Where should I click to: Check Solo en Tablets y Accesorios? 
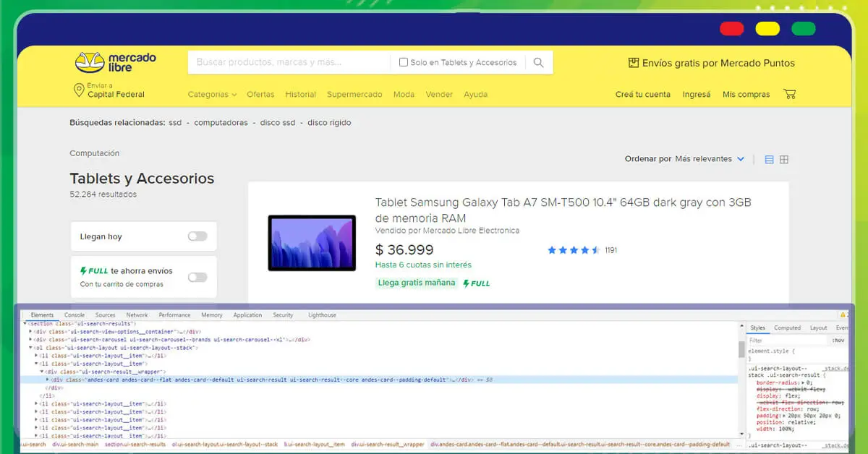[404, 63]
